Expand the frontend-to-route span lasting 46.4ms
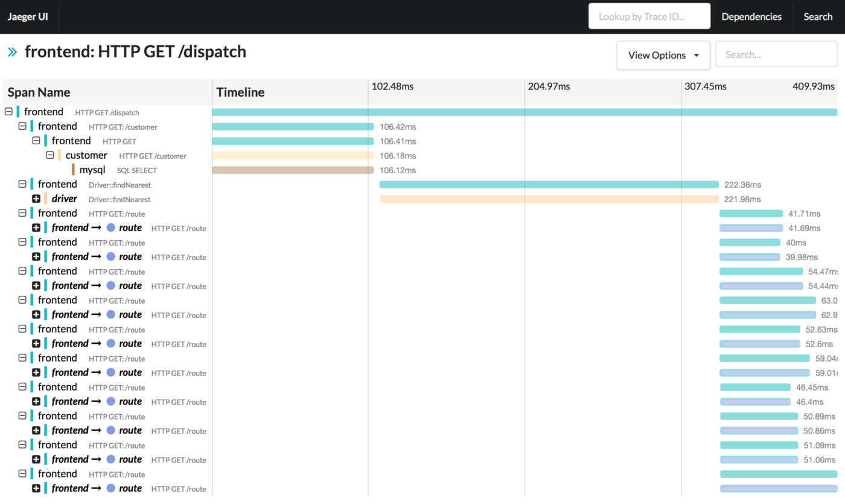845x504 pixels. click(x=36, y=401)
